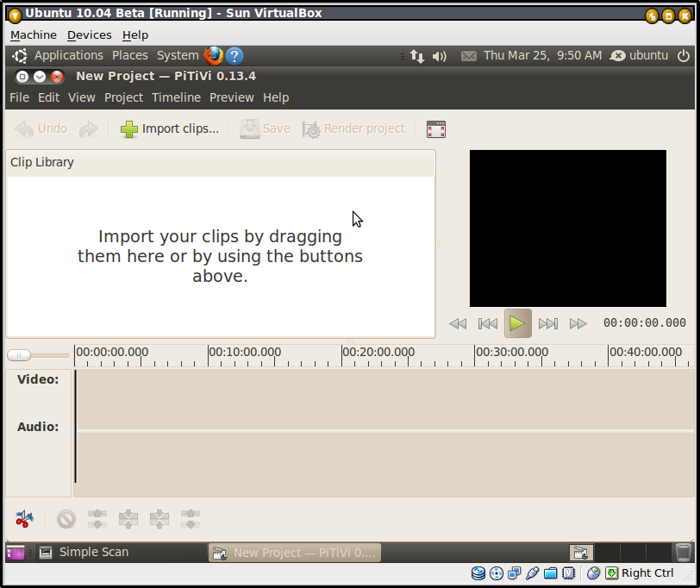Click the workspace switcher PiTiVi thumbnail
700x588 pixels.
[581, 553]
